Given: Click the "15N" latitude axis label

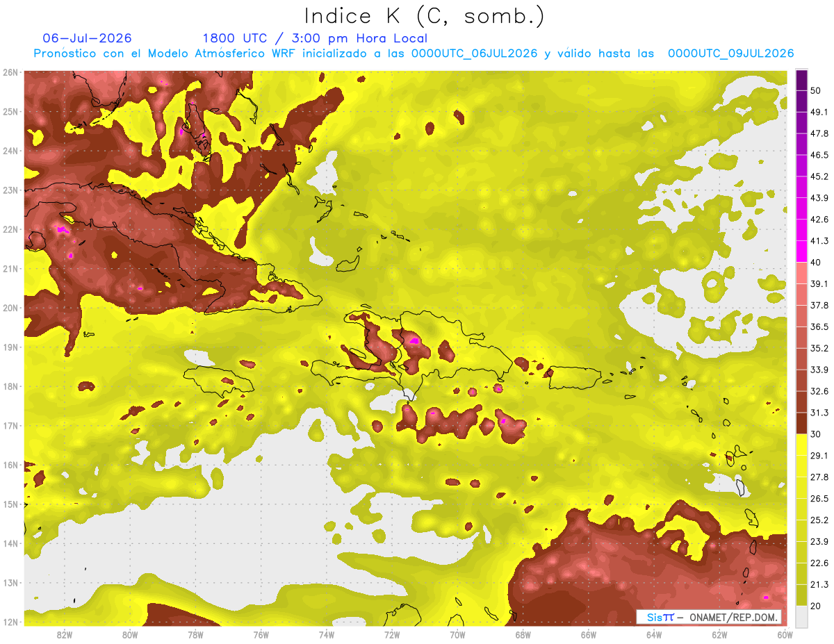Looking at the screenshot, I should [x=10, y=504].
